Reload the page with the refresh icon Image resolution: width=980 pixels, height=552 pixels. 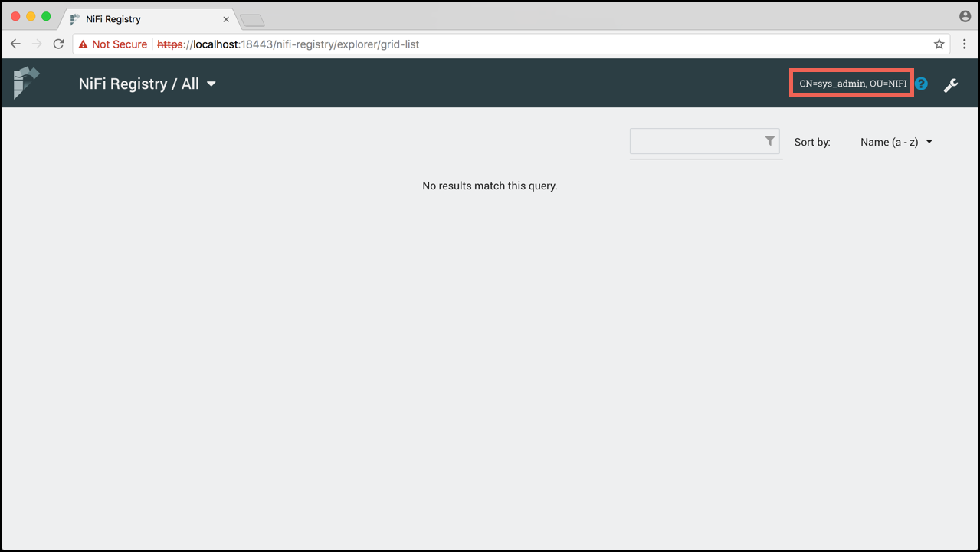(x=58, y=44)
